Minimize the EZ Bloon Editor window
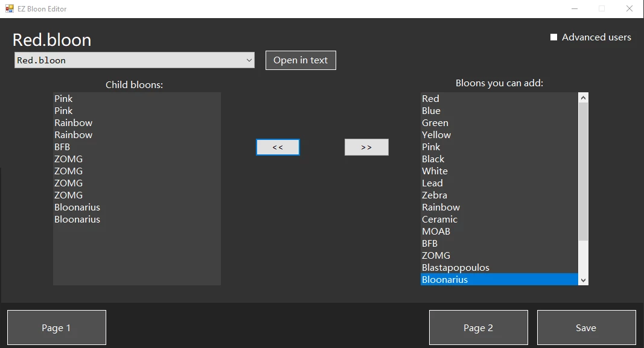This screenshot has width=644, height=348. (x=575, y=8)
